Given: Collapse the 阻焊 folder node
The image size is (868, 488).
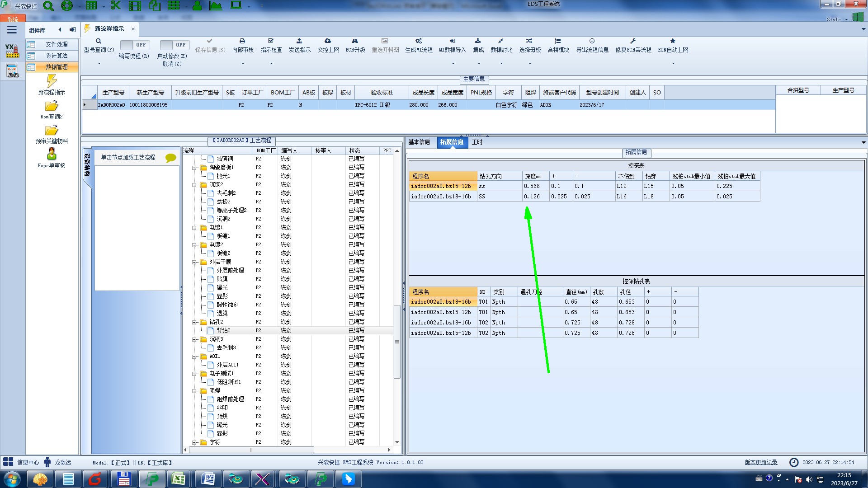Looking at the screenshot, I should (x=194, y=391).
